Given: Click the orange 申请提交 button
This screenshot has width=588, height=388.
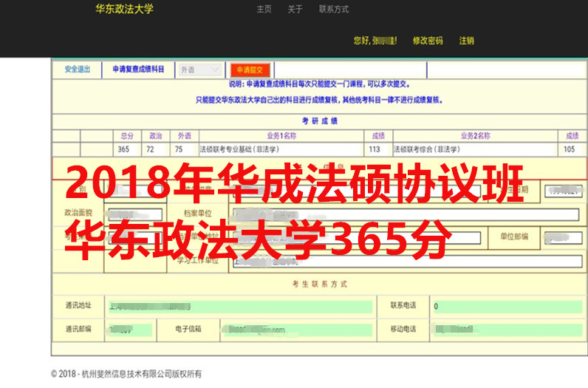Looking at the screenshot, I should click(x=250, y=69).
